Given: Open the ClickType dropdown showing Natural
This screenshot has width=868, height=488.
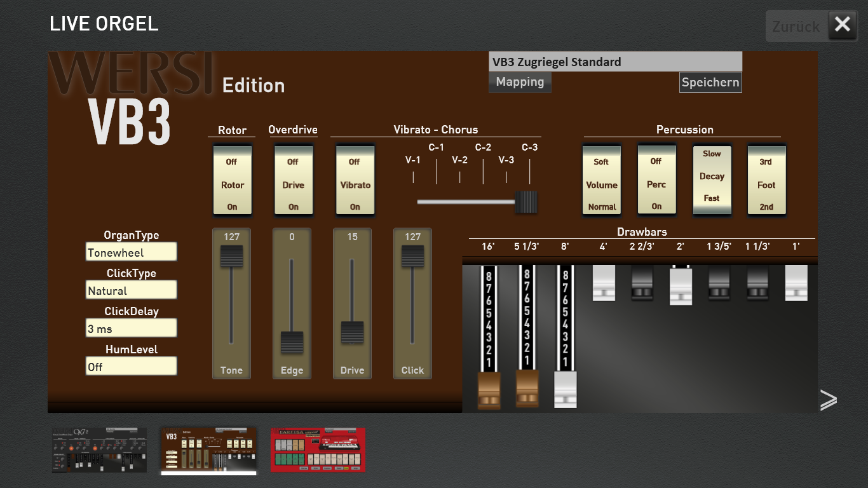Looking at the screenshot, I should pos(132,290).
